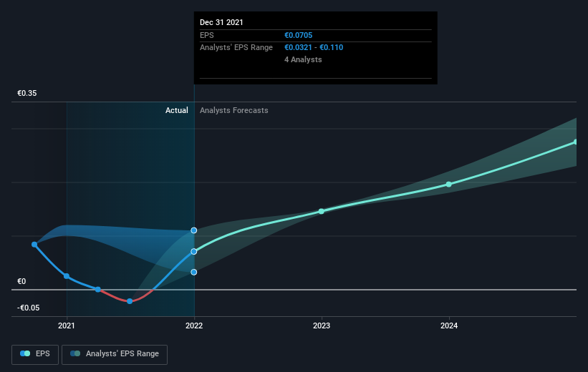Click the last forecast point at right edge
The height and width of the screenshot is (372, 588).
tap(576, 142)
